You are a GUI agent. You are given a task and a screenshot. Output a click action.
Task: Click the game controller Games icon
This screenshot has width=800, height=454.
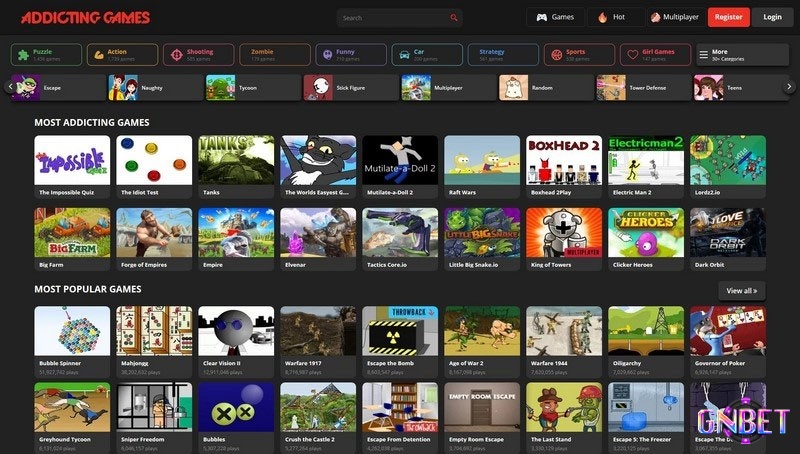click(542, 17)
